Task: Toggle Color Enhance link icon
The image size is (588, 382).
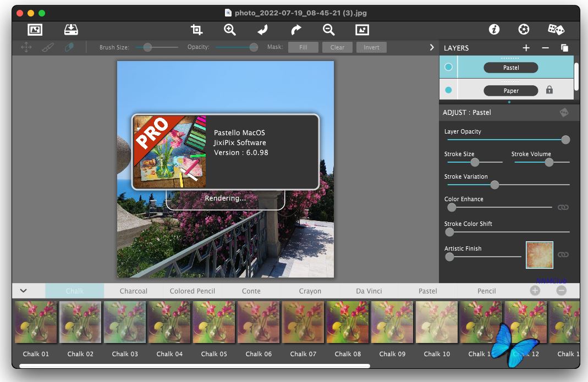Action: pos(563,207)
